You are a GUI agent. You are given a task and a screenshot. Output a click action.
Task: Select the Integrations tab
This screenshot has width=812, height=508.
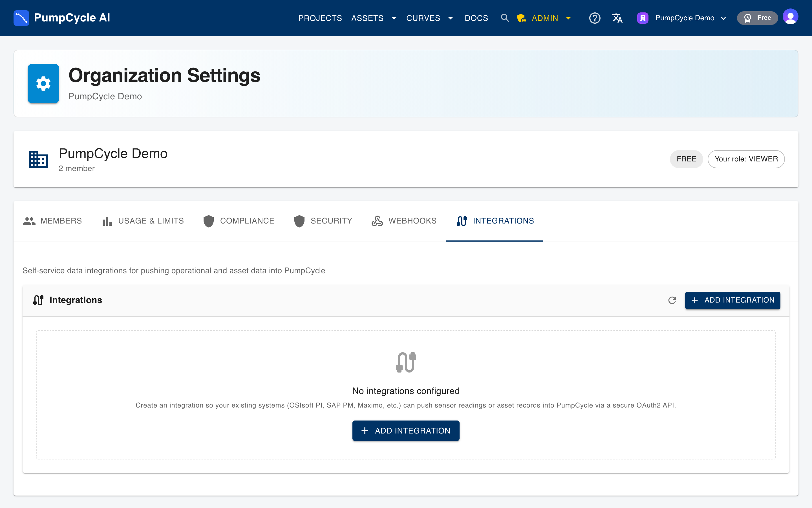pyautogui.click(x=495, y=221)
